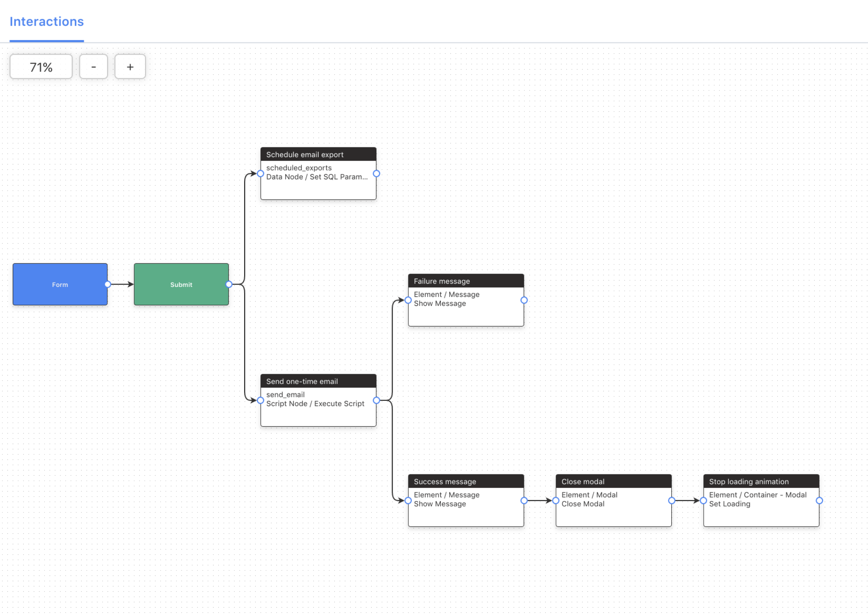Zoom in with the plus button
868x615 pixels.
(130, 67)
